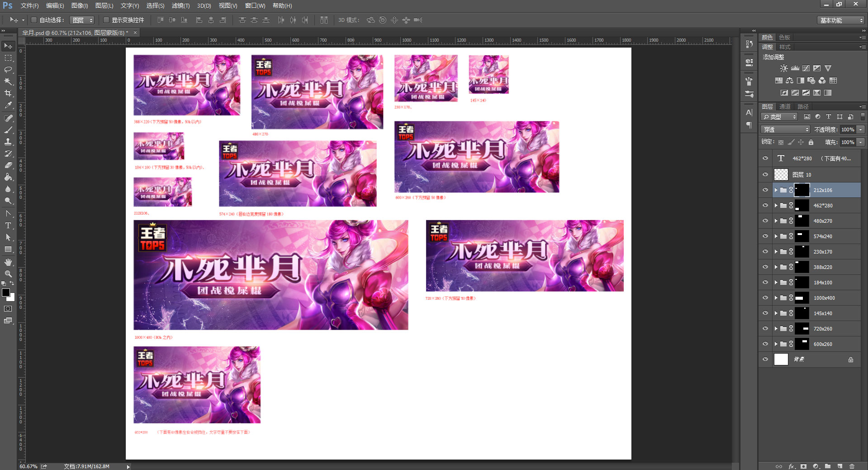Enable the 自动选择 checkbox
Image resolution: width=868 pixels, height=470 pixels.
34,20
